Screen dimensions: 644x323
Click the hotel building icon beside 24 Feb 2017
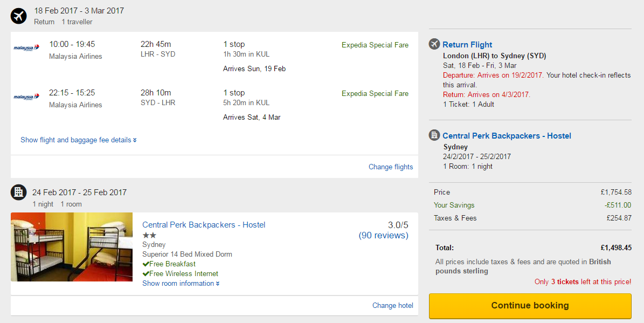pyautogui.click(x=18, y=192)
